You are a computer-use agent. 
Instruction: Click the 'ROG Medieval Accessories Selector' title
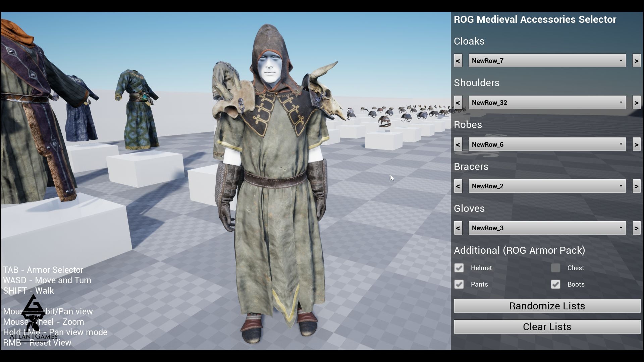[x=535, y=19]
